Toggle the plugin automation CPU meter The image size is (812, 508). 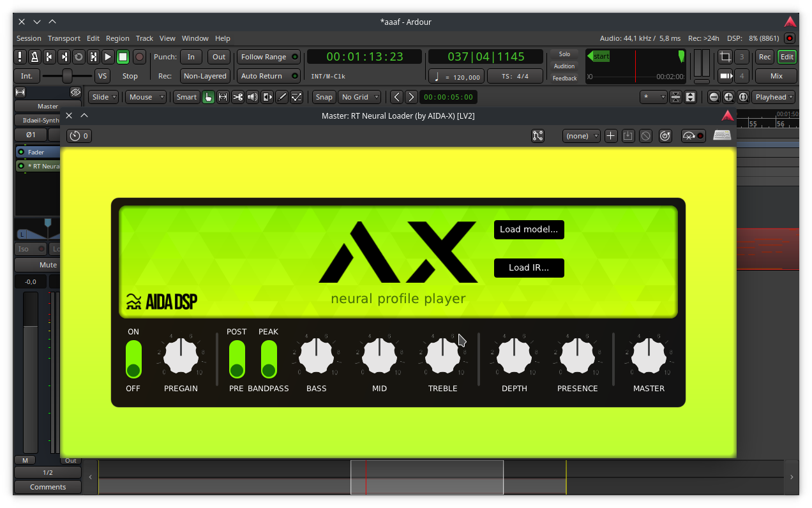[x=693, y=135]
